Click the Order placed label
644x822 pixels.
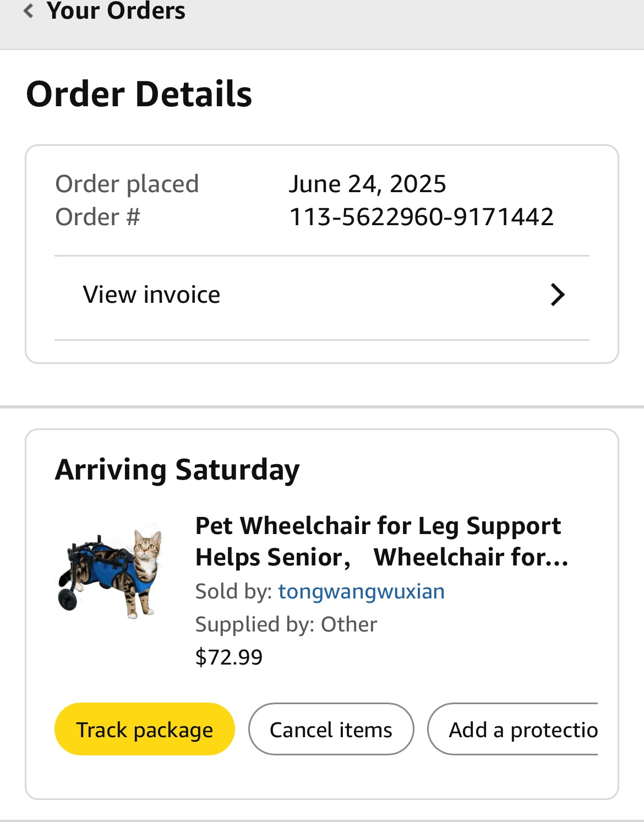[127, 184]
